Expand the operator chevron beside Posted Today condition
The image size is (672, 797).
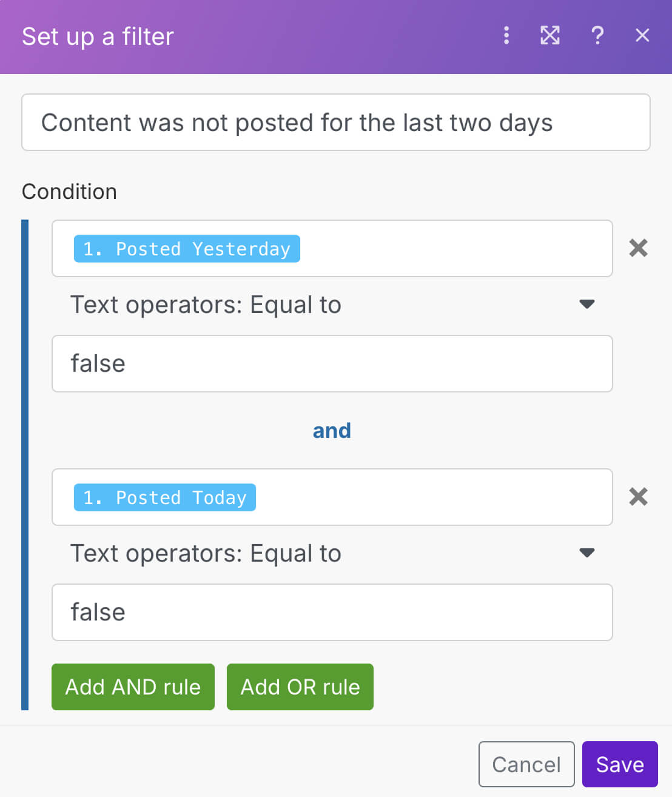(587, 553)
